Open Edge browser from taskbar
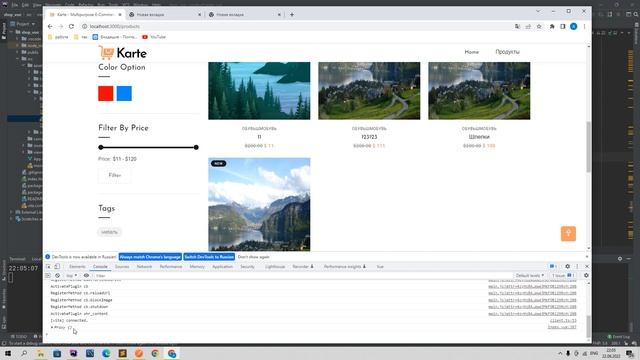The height and width of the screenshot is (360, 640). click(x=106, y=353)
